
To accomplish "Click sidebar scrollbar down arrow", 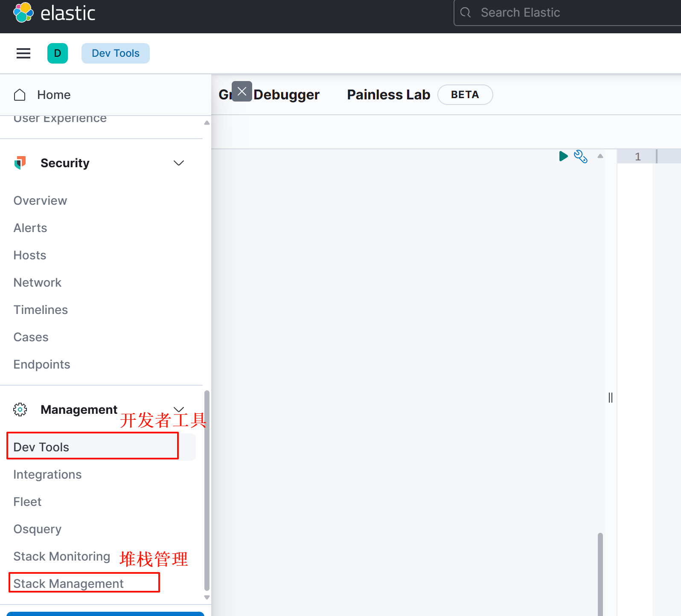I will 207,598.
